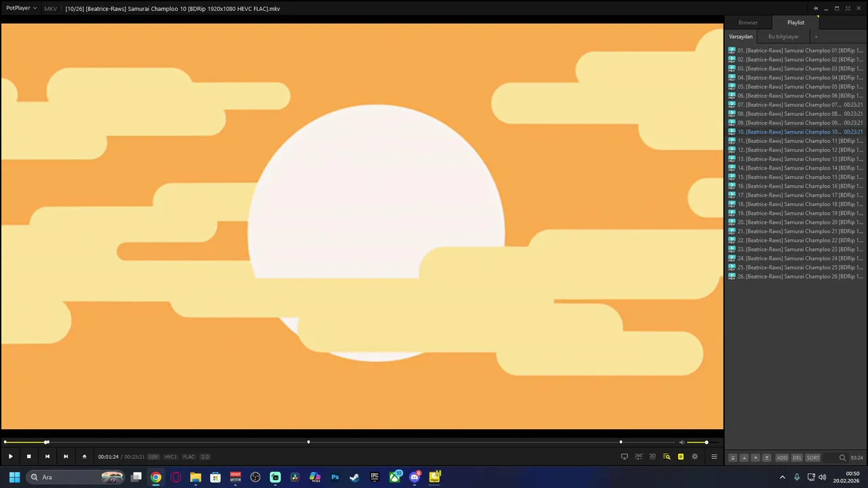Viewport: 868px width, 488px height.
Task: Select Samurai Champloo 07 in playlist
Action: (x=795, y=104)
